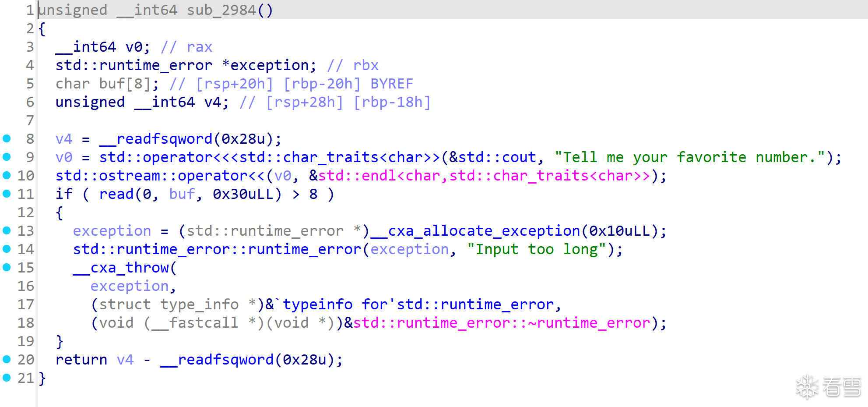Toggle breakpoint dot on line 9
The width and height of the screenshot is (868, 407).
(x=7, y=157)
